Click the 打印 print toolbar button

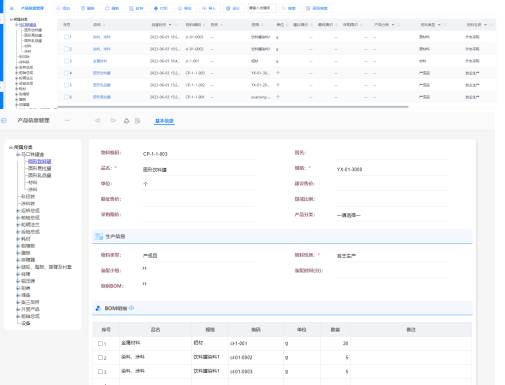point(161,8)
